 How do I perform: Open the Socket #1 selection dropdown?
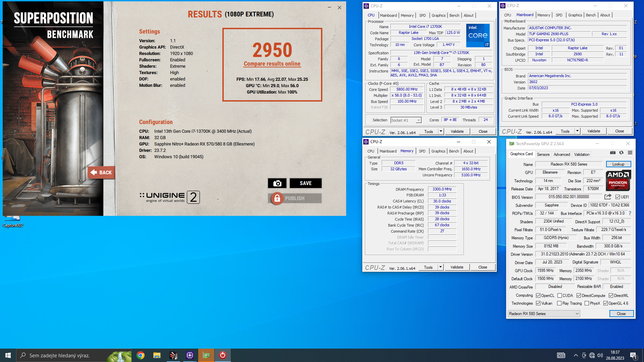click(406, 120)
